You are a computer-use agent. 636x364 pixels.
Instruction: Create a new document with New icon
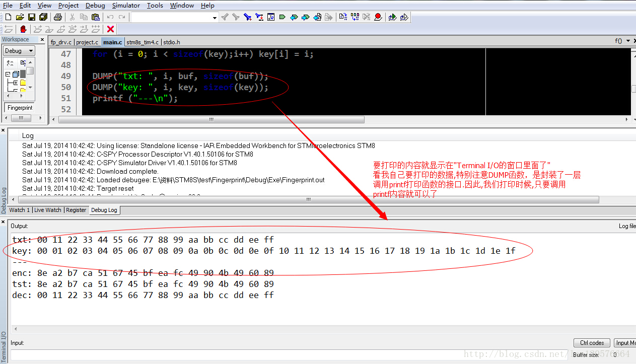tap(8, 17)
